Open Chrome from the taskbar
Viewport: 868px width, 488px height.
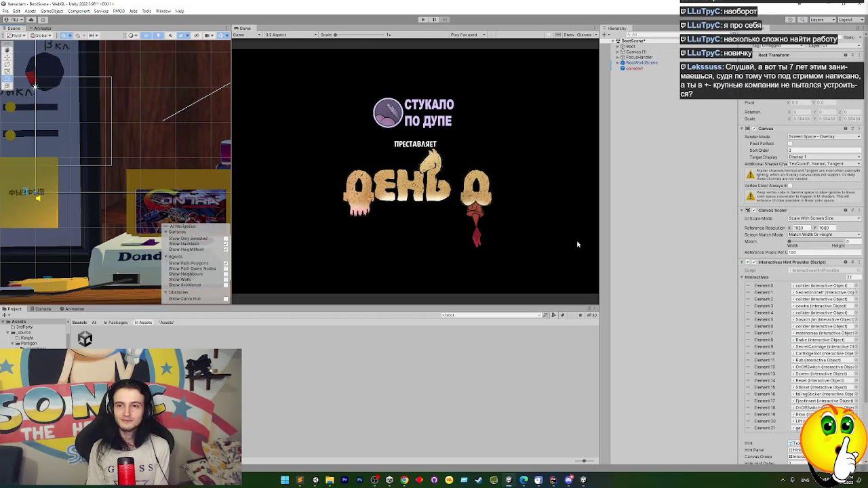[404, 480]
